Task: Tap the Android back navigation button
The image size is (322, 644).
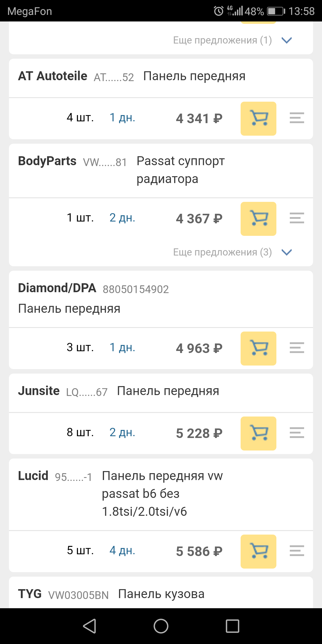Action: [89, 626]
